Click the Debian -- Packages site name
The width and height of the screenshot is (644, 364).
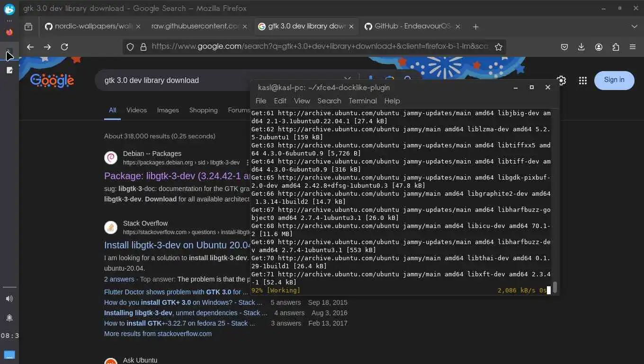(152, 154)
